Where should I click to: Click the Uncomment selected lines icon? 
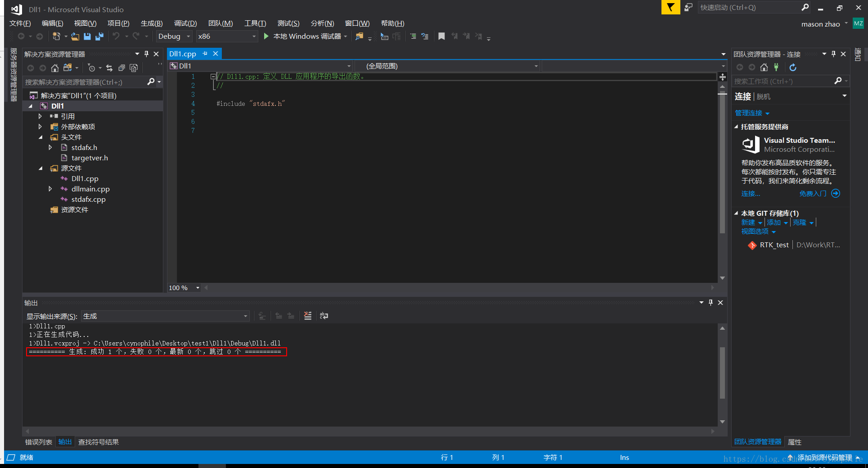(x=425, y=36)
